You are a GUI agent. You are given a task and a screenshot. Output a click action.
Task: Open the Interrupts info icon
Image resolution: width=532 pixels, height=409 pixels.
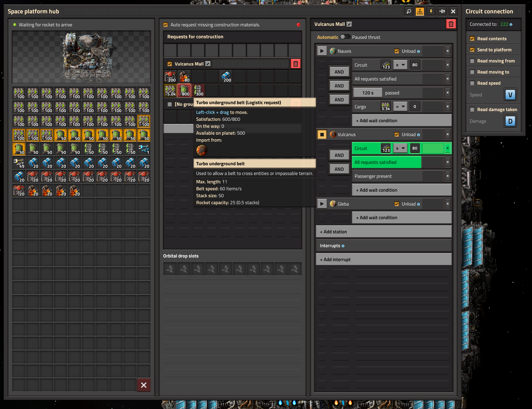[343, 246]
